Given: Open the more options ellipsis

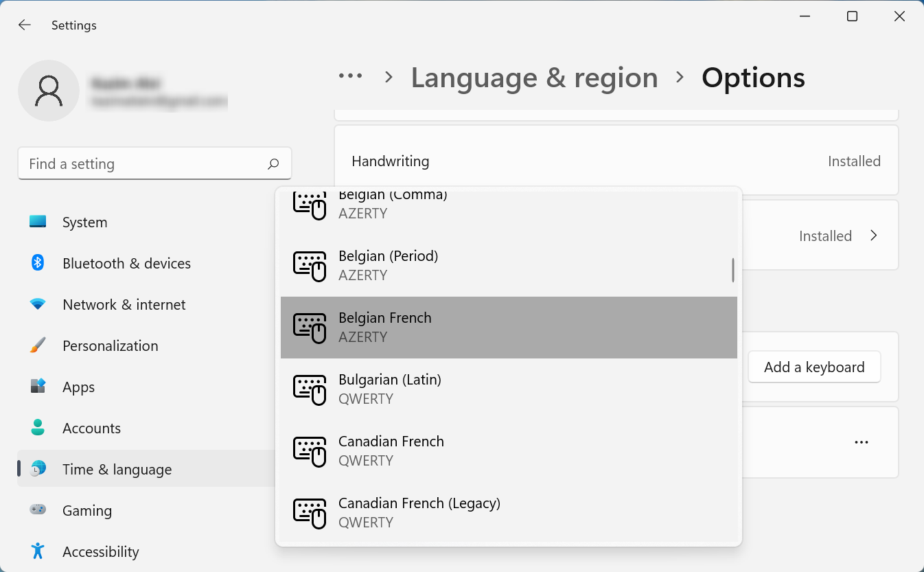Looking at the screenshot, I should (862, 442).
